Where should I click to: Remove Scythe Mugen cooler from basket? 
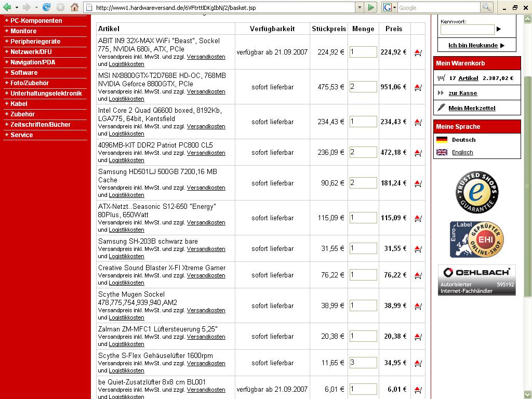point(418,306)
